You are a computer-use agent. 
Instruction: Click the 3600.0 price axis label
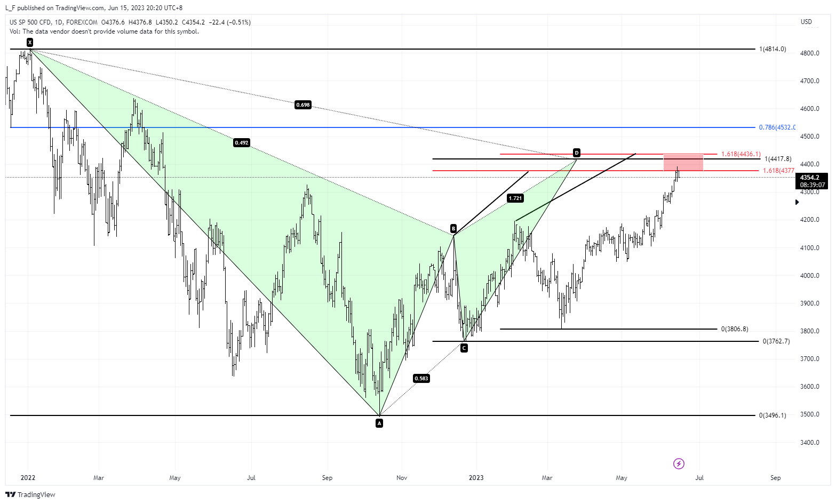[810, 387]
